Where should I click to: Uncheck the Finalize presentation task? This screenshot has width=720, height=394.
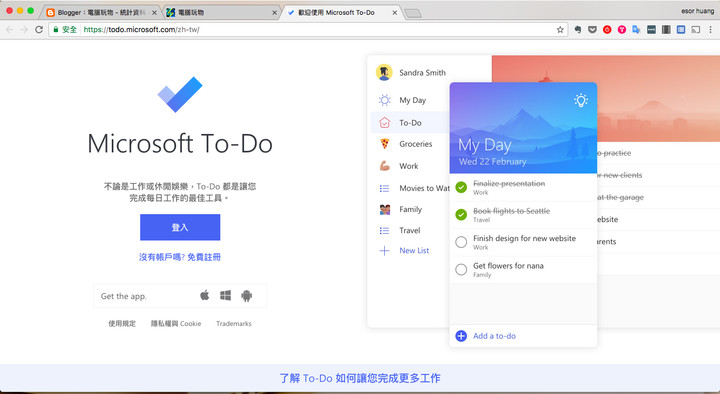(x=461, y=187)
